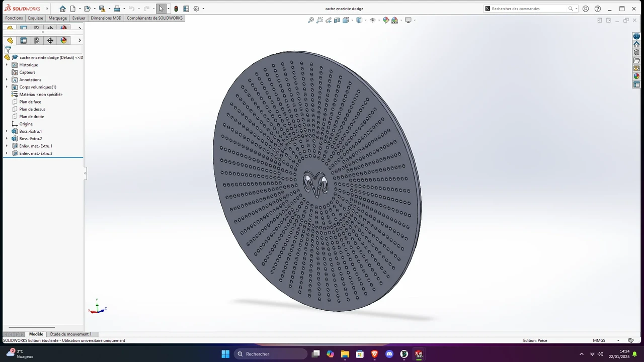This screenshot has height=362, width=644.
Task: Switch to the previous view
Action: pos(329,20)
